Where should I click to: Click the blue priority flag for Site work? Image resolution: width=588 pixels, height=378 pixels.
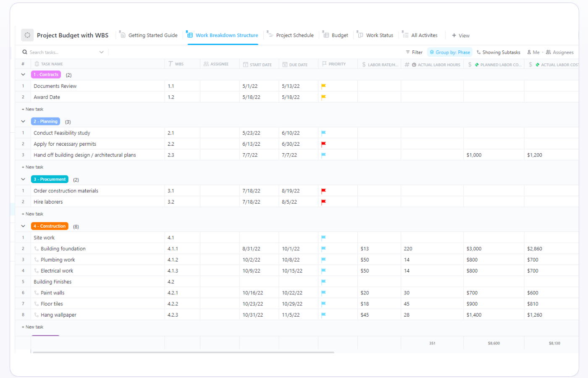pos(323,238)
